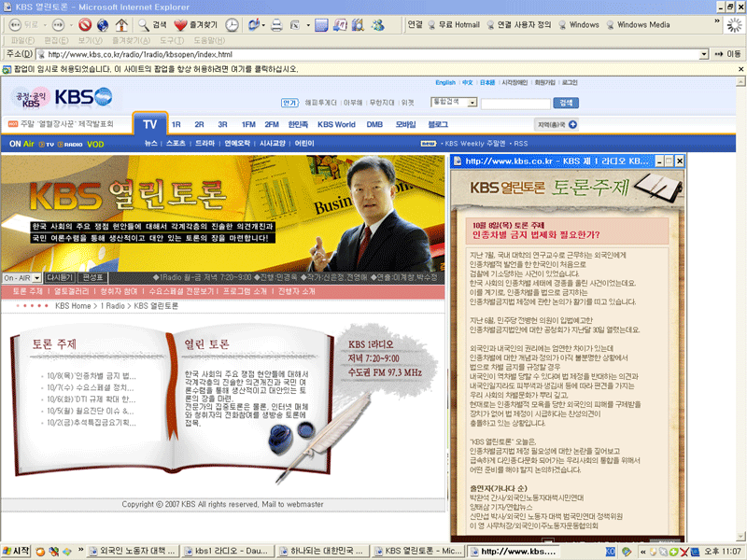Open the 도구(T) menu
747x560 pixels.
[x=172, y=40]
